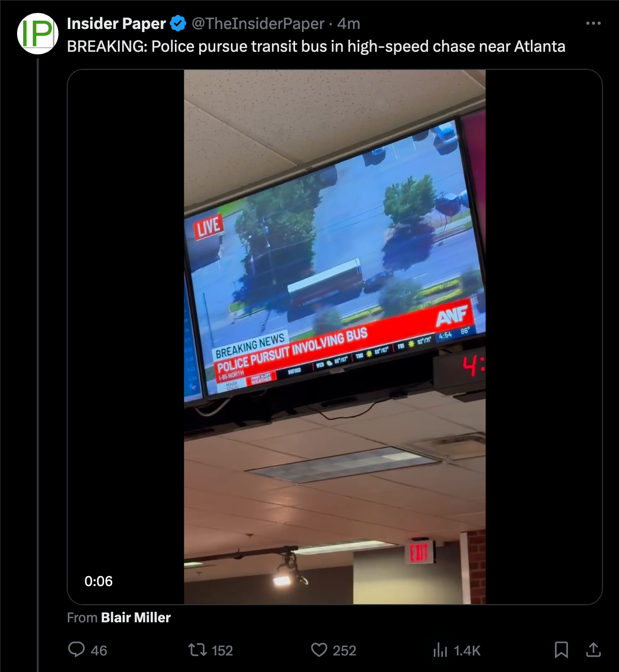Open the @TheInsiderPaper handle link

click(258, 23)
